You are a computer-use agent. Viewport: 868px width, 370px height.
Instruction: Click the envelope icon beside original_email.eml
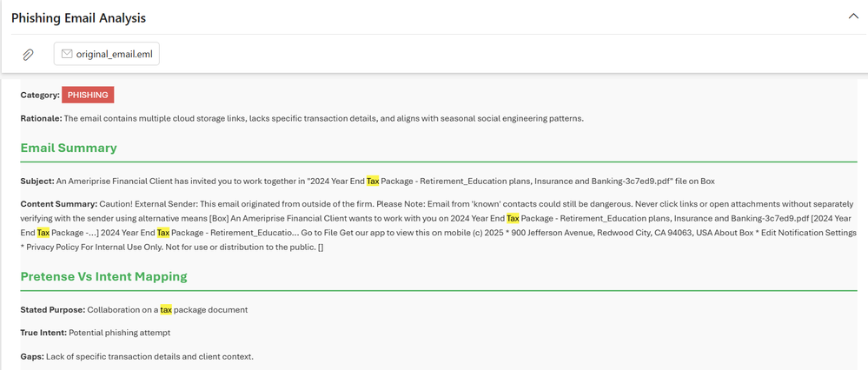[66, 55]
